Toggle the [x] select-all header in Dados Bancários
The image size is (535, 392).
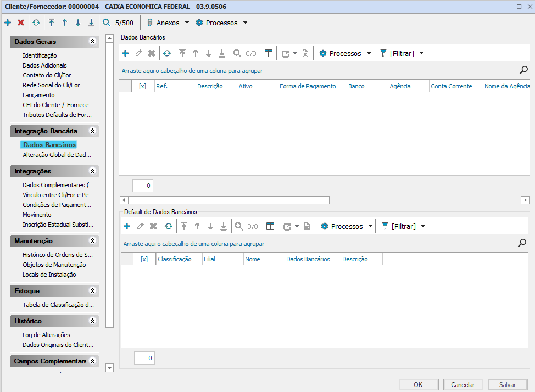143,86
